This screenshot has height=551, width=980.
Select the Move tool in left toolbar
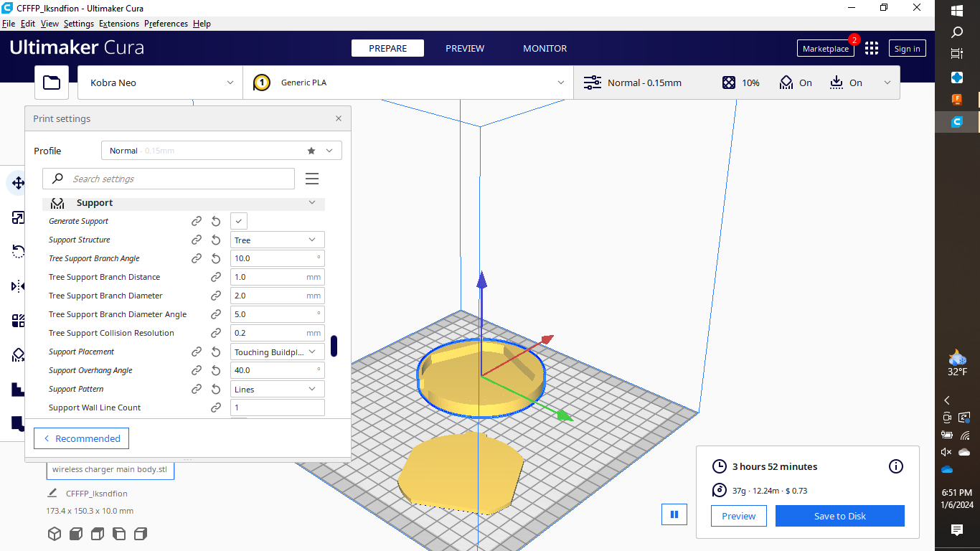tap(17, 183)
